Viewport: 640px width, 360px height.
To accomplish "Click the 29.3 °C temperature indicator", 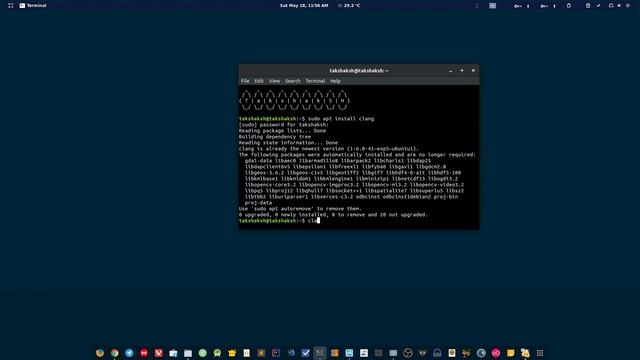I will (x=349, y=6).
